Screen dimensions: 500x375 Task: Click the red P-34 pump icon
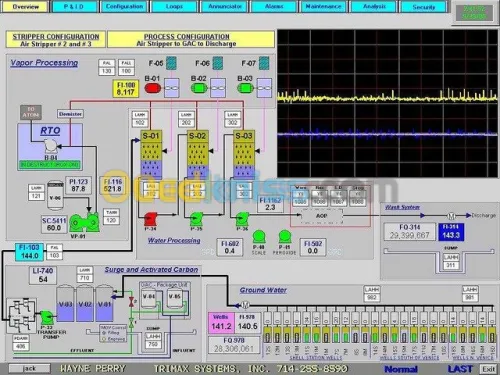[150, 219]
